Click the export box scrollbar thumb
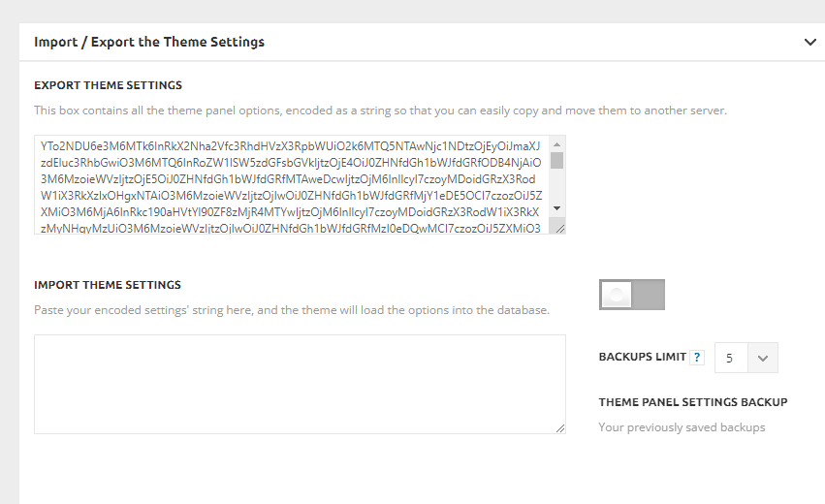This screenshot has height=504, width=825. point(556,161)
